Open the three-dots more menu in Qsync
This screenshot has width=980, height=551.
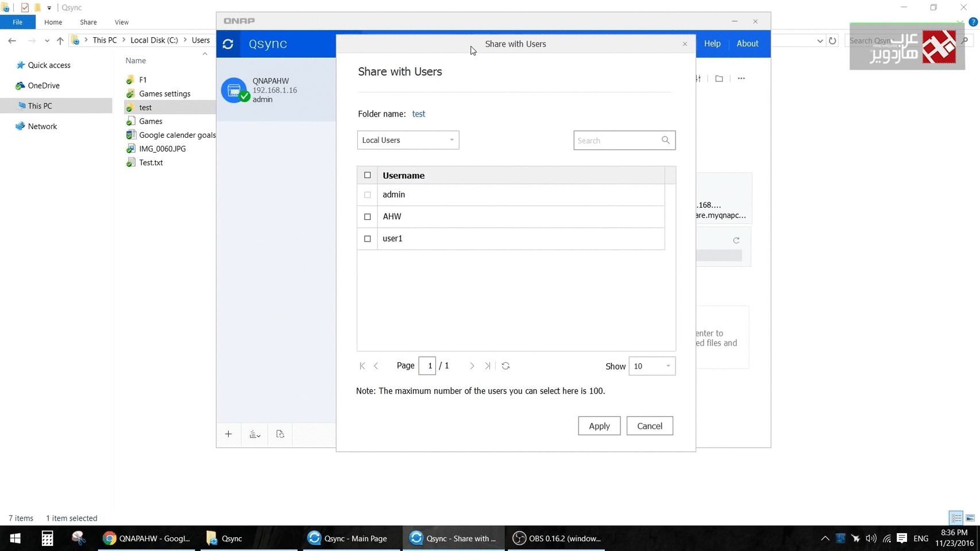[742, 79]
